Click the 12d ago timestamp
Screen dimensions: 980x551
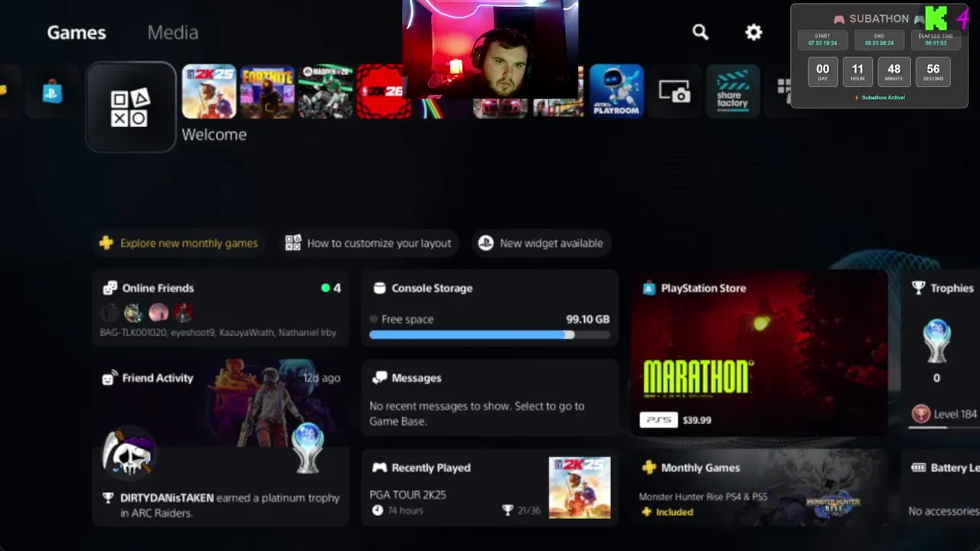tap(321, 378)
